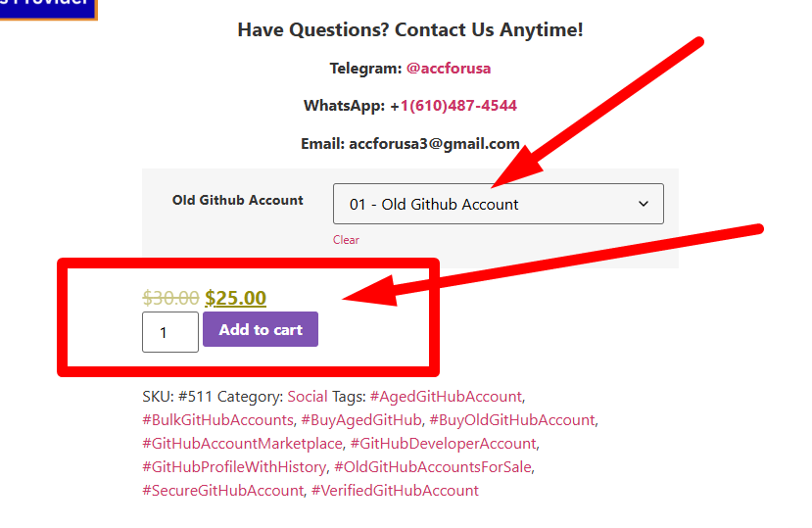Open the WhatsApp phone number link
This screenshot has width=812, height=528.
(458, 106)
